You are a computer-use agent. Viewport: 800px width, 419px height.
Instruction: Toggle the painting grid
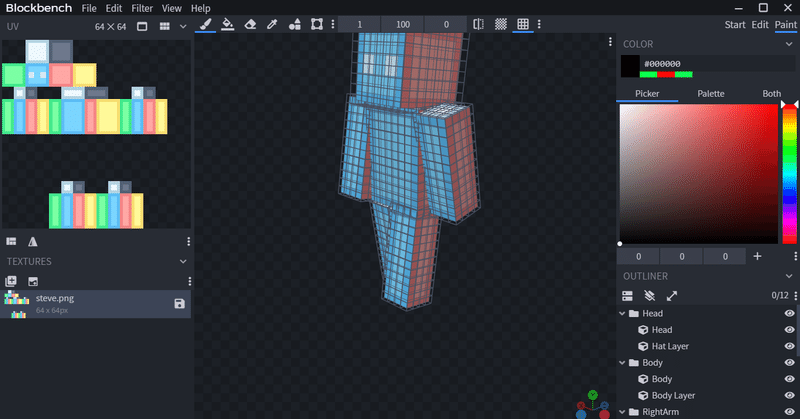pyautogui.click(x=523, y=24)
